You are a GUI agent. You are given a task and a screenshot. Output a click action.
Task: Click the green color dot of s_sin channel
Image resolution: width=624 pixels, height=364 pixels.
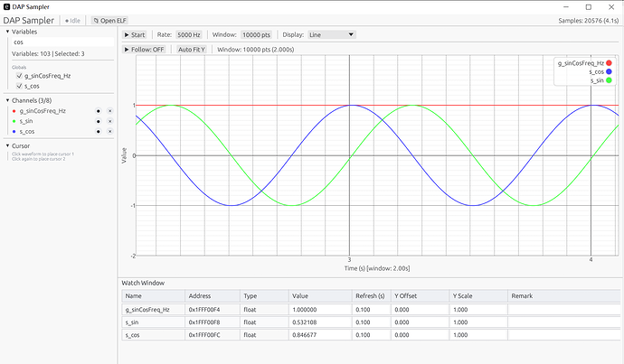(14, 121)
